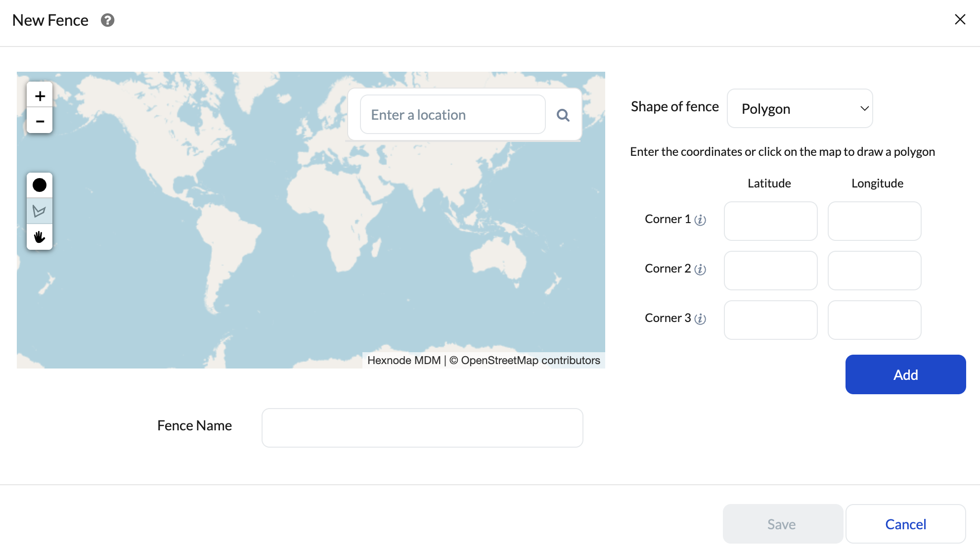
Task: Click the Add corner button
Action: click(x=905, y=374)
